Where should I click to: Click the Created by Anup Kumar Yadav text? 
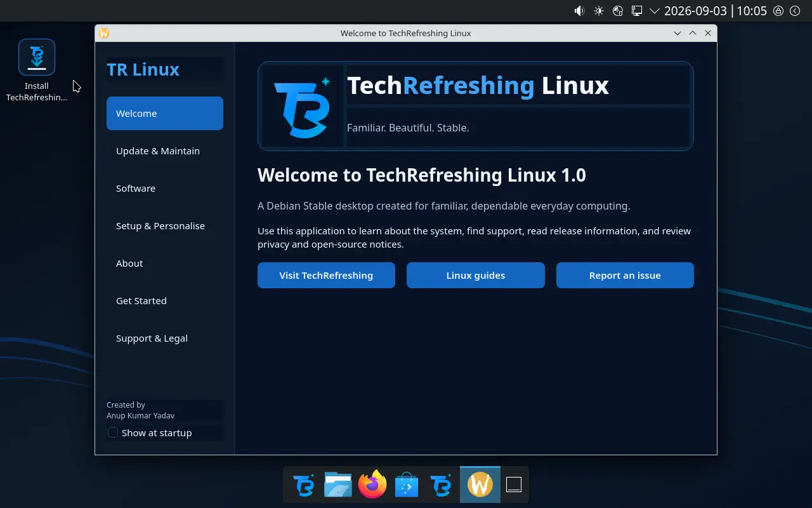tap(140, 410)
